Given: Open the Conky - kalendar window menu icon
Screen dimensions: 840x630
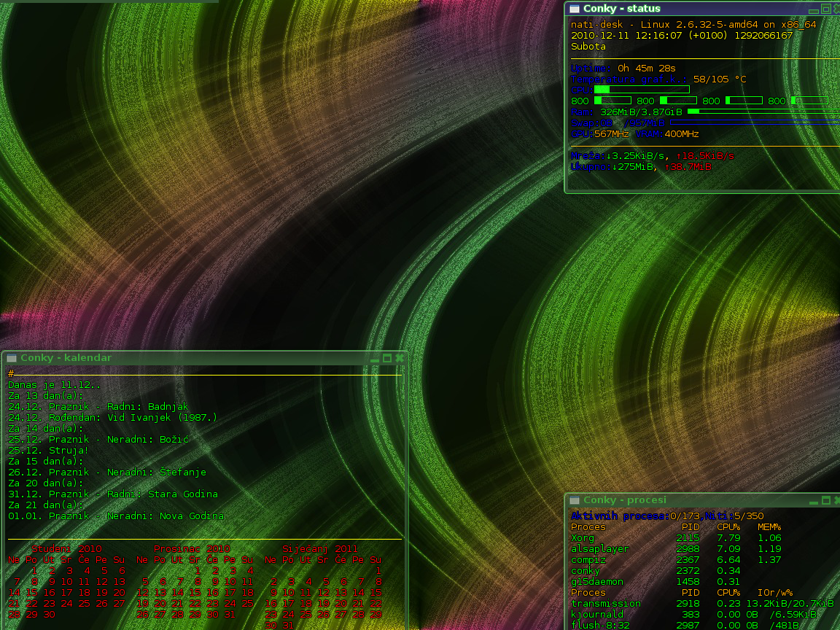Looking at the screenshot, I should tap(12, 358).
